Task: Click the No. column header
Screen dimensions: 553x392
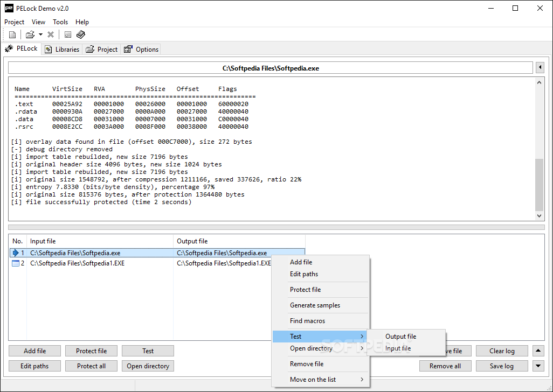Action: (17, 241)
